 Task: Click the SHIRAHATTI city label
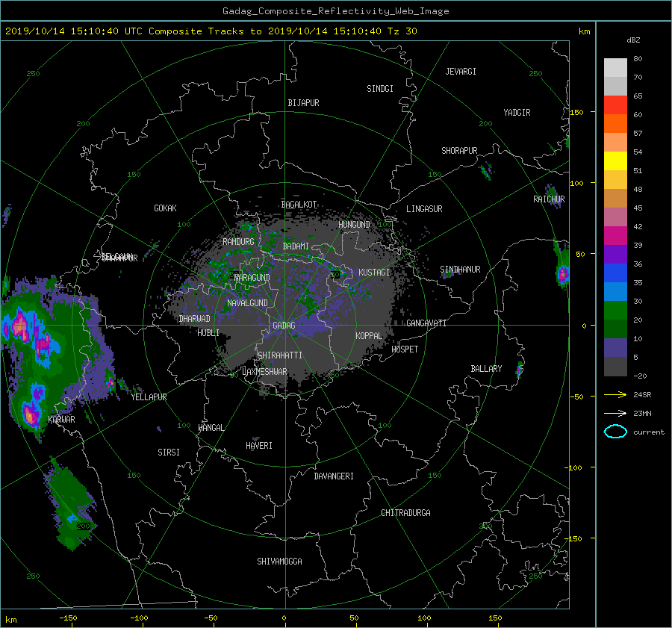[x=280, y=355]
